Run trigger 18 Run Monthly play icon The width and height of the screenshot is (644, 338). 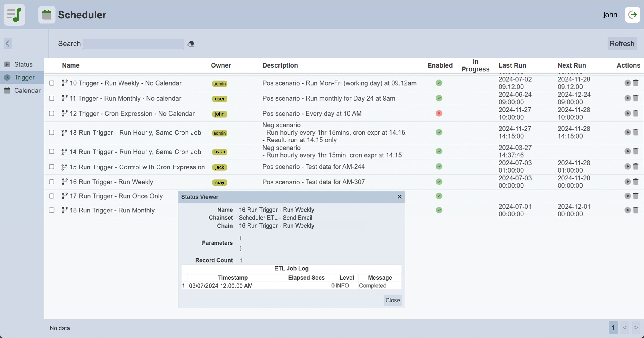pyautogui.click(x=627, y=210)
